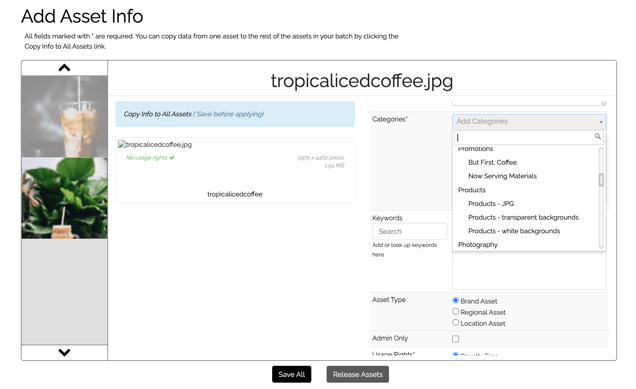Choose But First, Coffee. category

click(493, 162)
